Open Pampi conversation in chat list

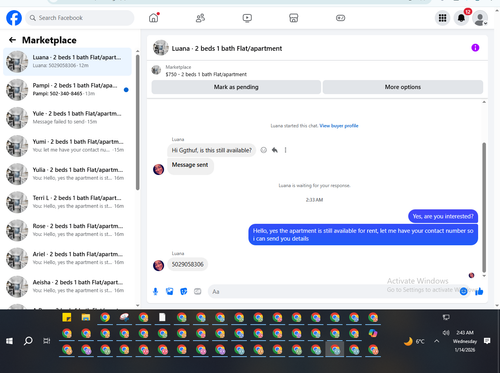click(67, 90)
